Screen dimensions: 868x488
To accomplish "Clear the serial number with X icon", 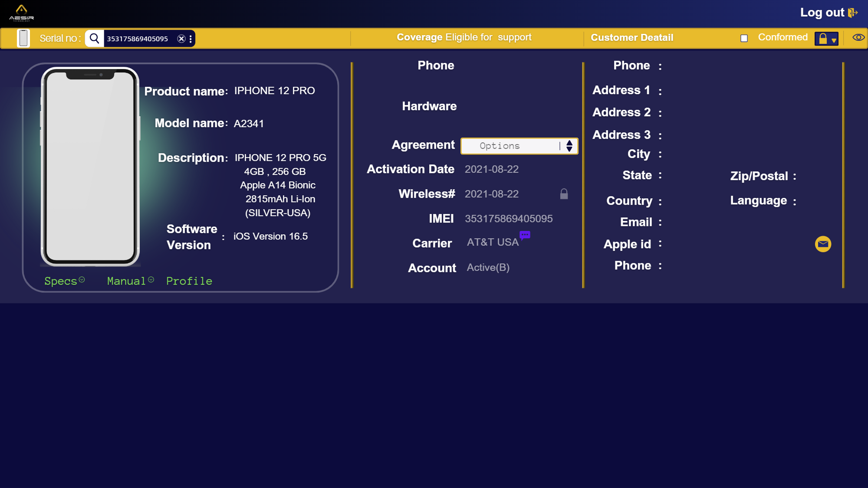I will pyautogui.click(x=181, y=39).
